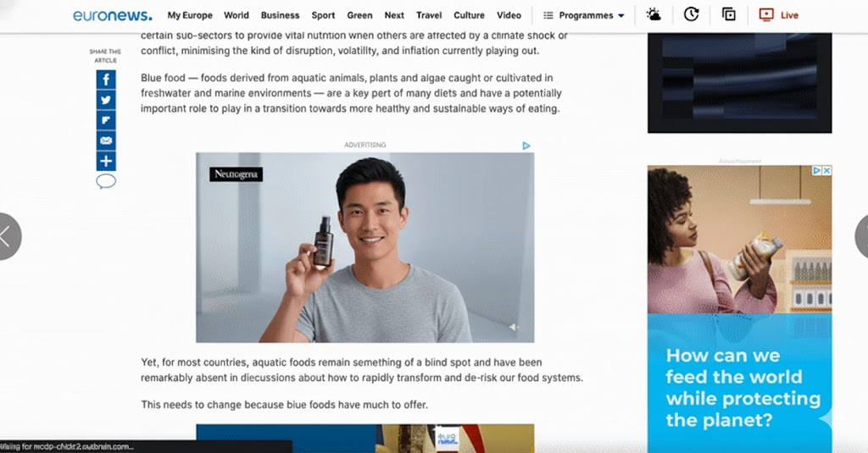
Task: Send the article by email
Action: [x=106, y=141]
